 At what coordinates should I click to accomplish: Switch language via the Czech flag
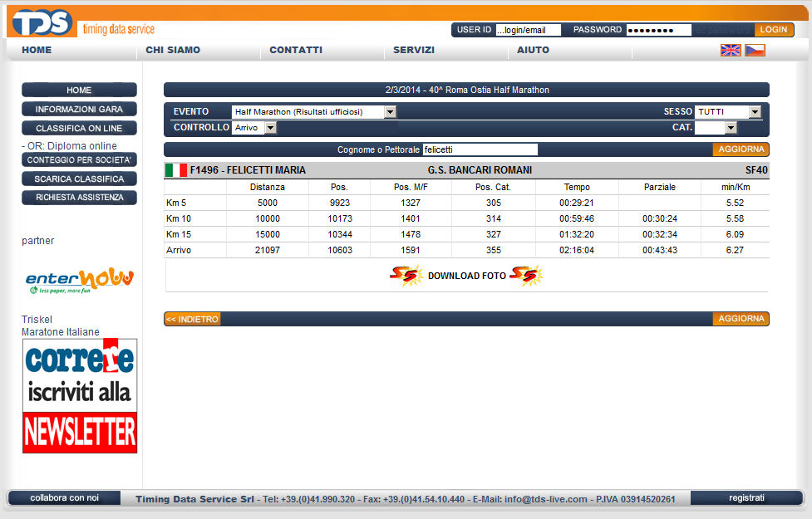[x=755, y=50]
